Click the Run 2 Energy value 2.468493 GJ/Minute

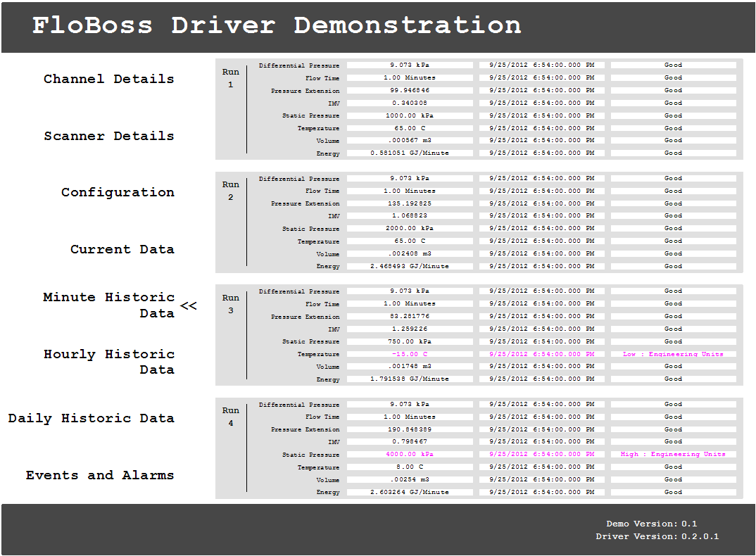click(410, 266)
